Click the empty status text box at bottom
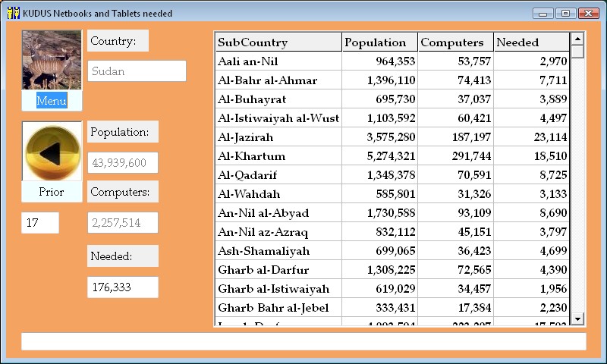Screen dimensions: 607x364 click(x=303, y=342)
